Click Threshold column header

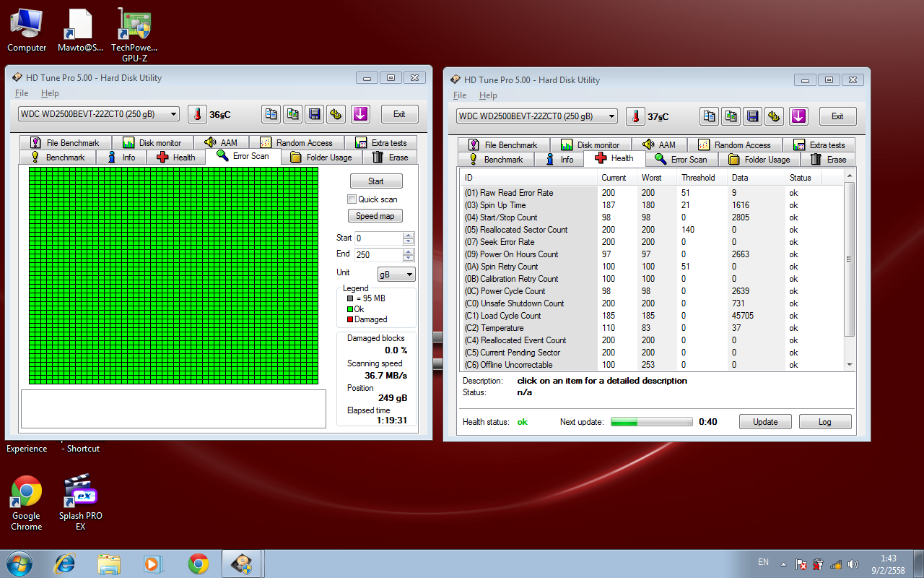(x=698, y=178)
